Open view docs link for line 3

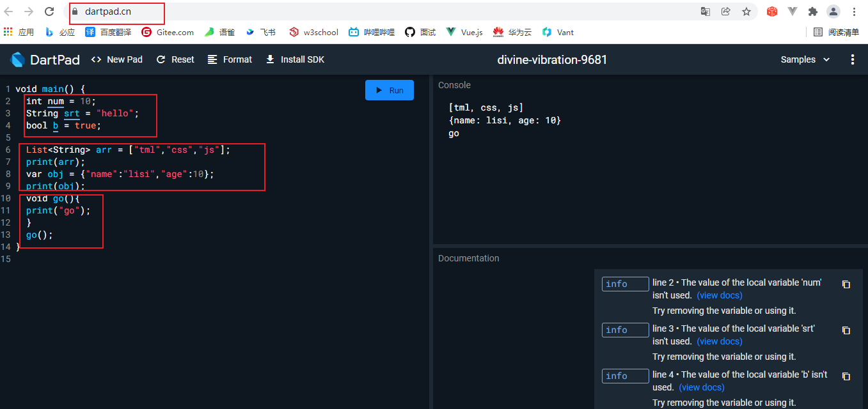(720, 341)
